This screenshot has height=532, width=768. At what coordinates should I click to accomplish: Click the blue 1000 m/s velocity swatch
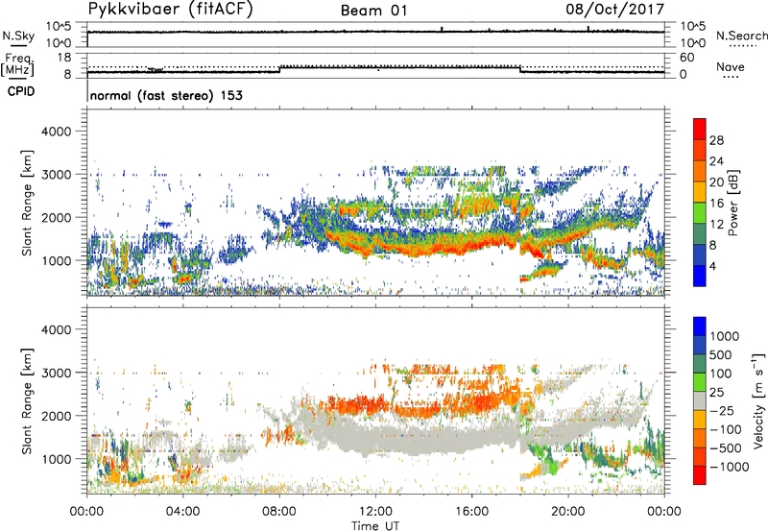(x=700, y=326)
